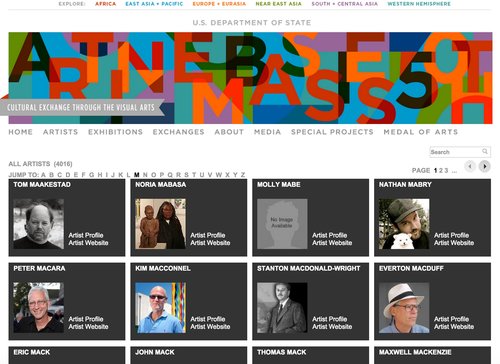Open Kim MacConnel photo thumbnail
500x364 pixels.
point(161,308)
